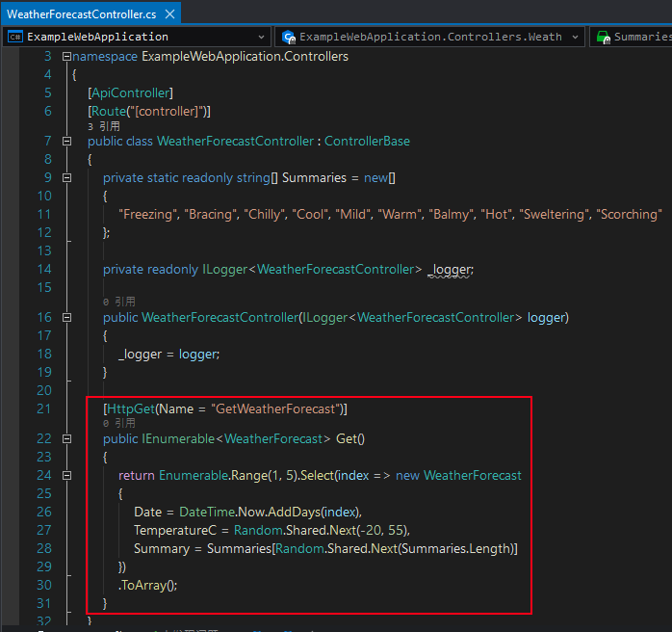
Task: Collapse the Get() method at line 22
Action: [x=66, y=438]
